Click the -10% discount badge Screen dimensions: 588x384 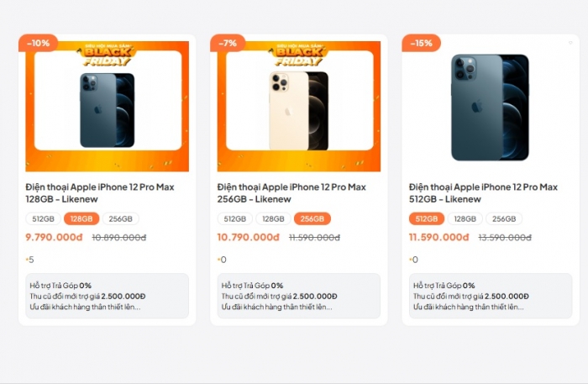pyautogui.click(x=39, y=43)
